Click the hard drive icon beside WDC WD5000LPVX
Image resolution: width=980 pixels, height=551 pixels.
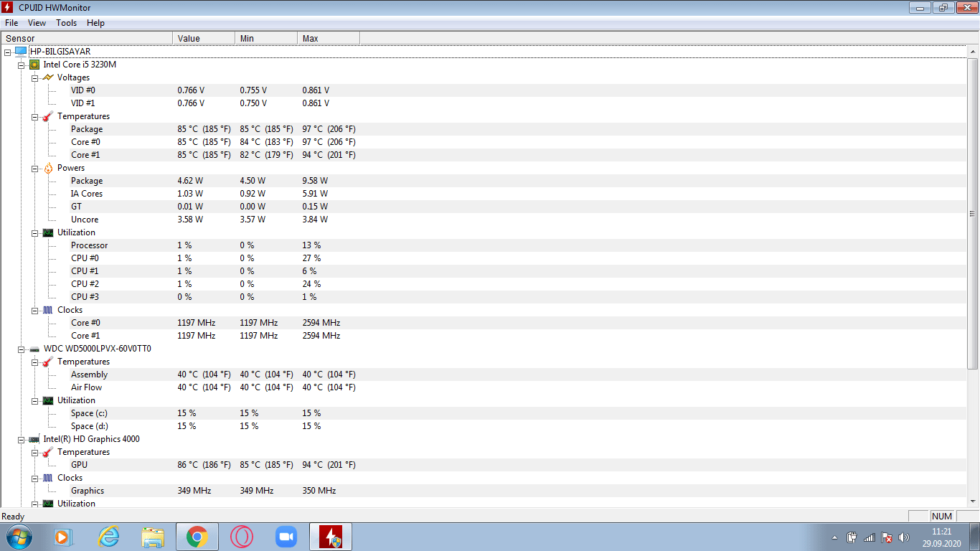click(x=34, y=349)
